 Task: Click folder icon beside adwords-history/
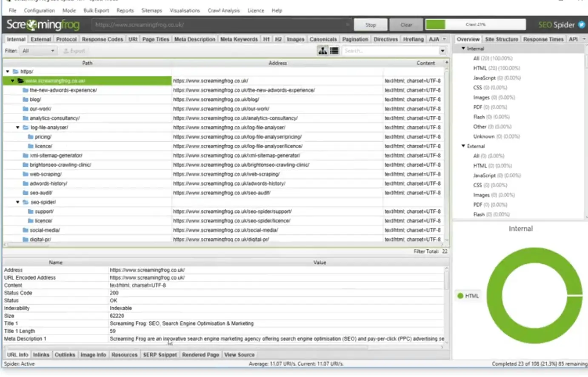26,184
